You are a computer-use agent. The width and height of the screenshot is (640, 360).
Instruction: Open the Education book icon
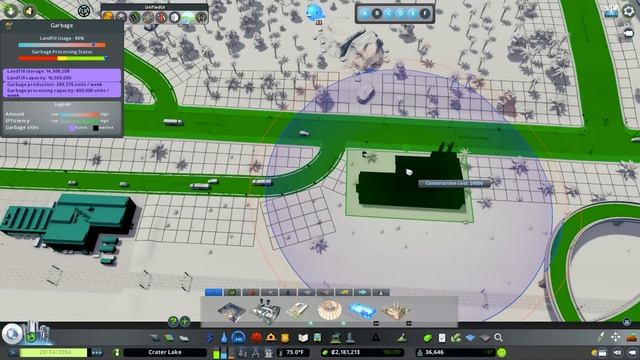click(303, 338)
